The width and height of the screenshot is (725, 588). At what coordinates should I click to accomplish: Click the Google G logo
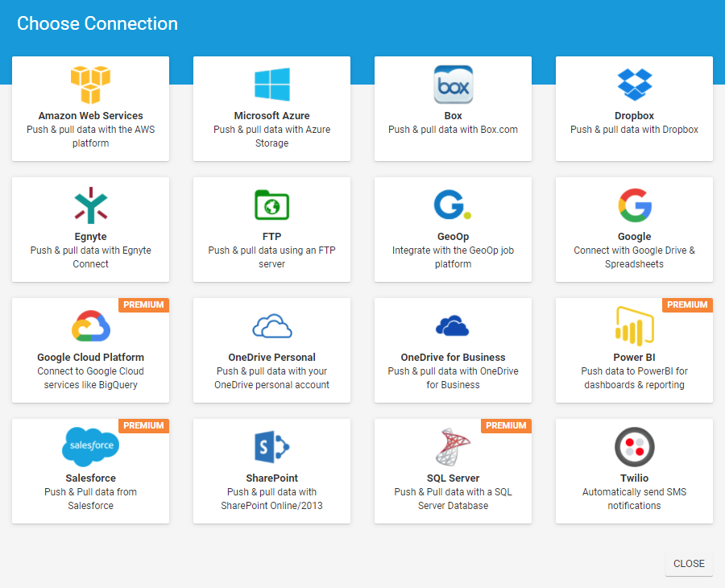[635, 205]
